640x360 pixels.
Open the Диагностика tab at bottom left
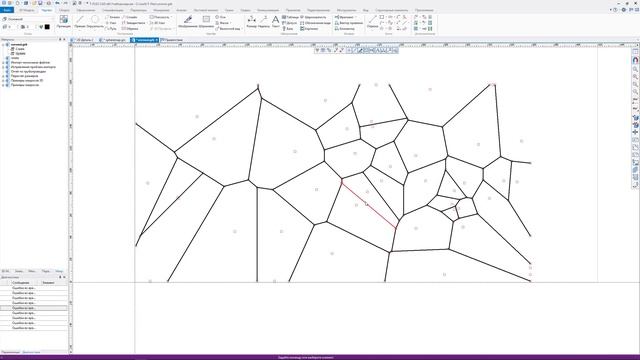click(31, 352)
